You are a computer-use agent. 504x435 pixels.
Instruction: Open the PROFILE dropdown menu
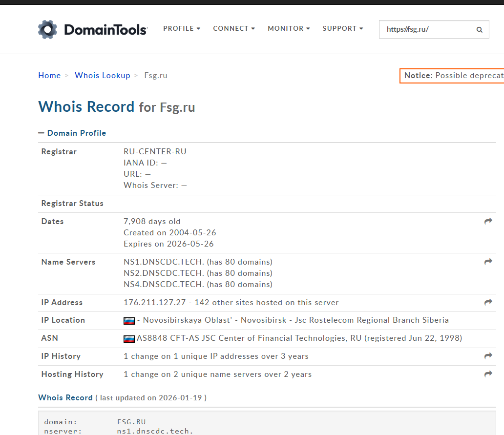[x=182, y=29]
